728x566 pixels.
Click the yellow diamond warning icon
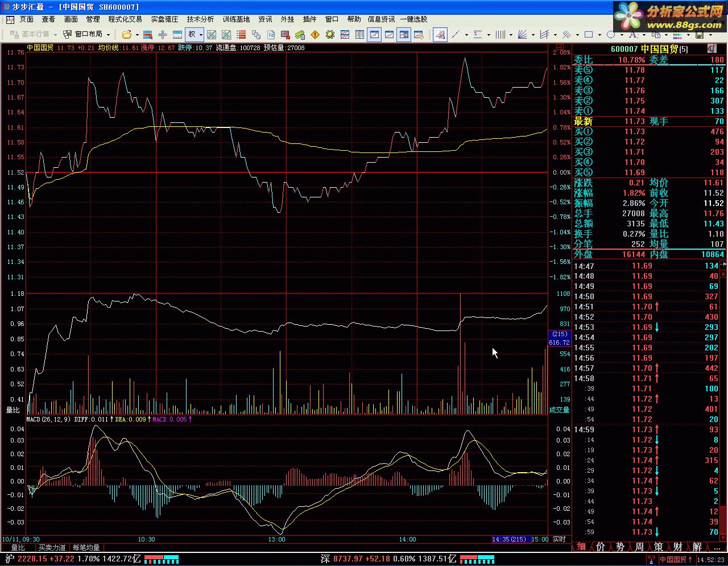tap(315, 35)
